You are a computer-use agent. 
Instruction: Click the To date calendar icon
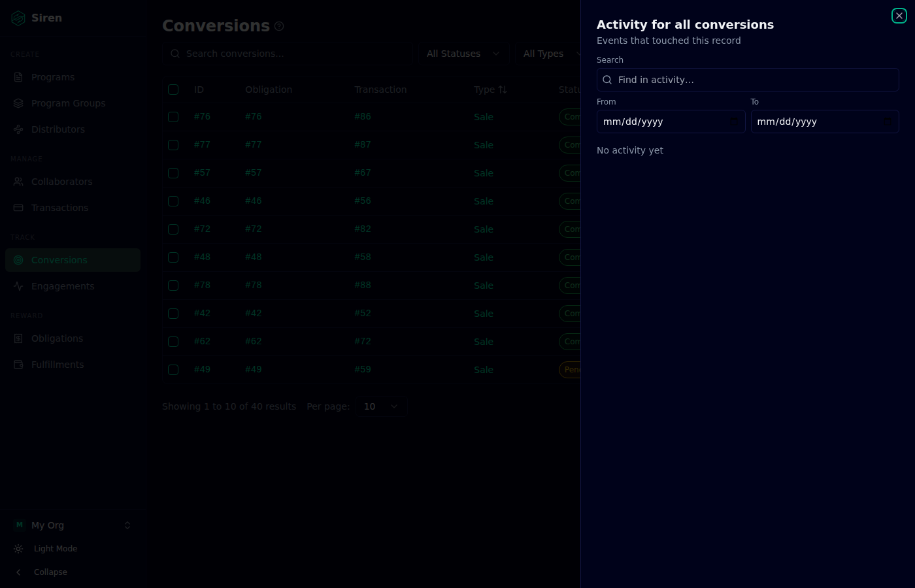[x=888, y=122]
